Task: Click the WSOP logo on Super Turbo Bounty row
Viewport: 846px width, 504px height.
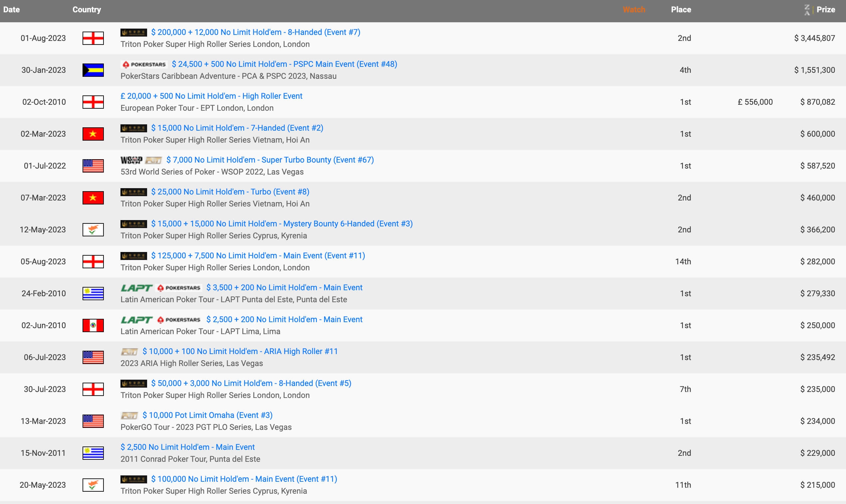Action: point(131,160)
